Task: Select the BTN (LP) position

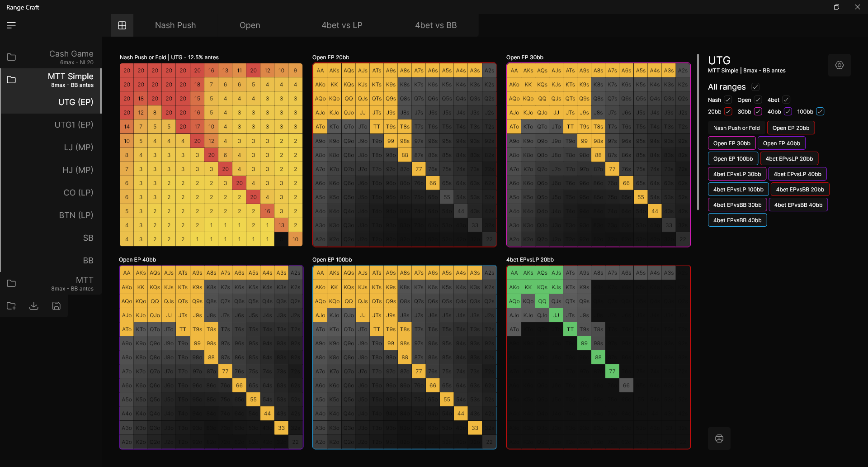Action: point(76,215)
